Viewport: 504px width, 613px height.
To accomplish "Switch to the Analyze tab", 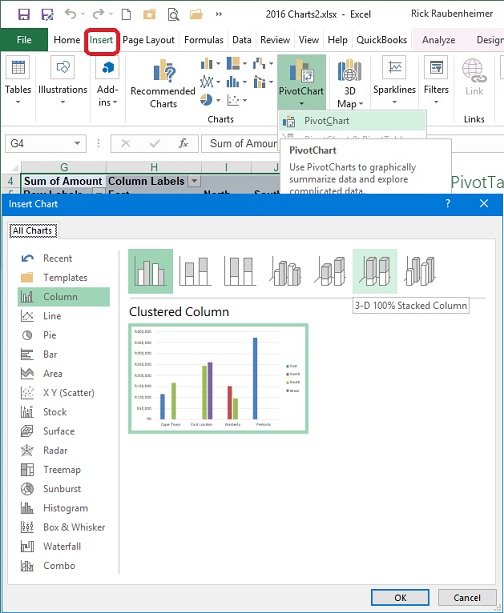I will [438, 40].
